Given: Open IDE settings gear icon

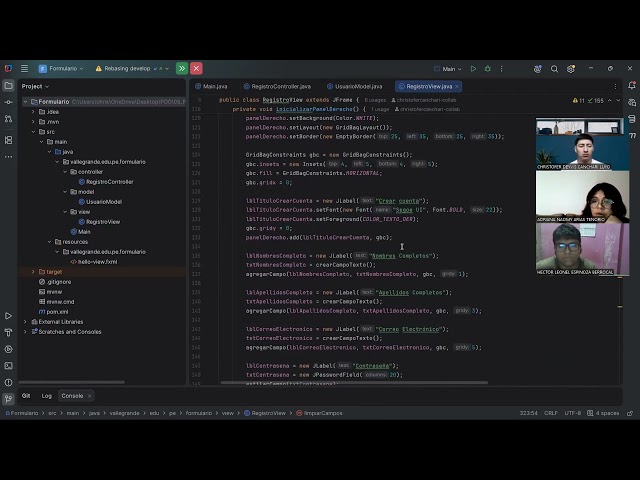Looking at the screenshot, I should click(571, 69).
